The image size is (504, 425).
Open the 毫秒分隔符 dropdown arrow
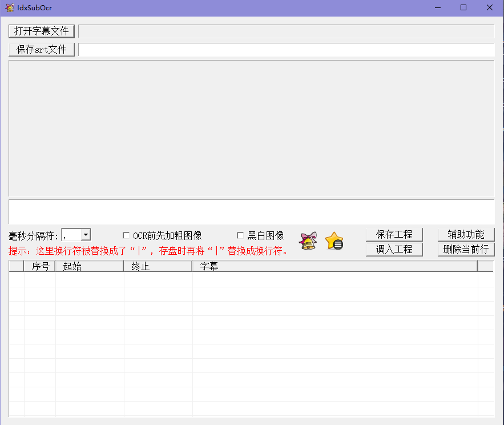[86, 235]
